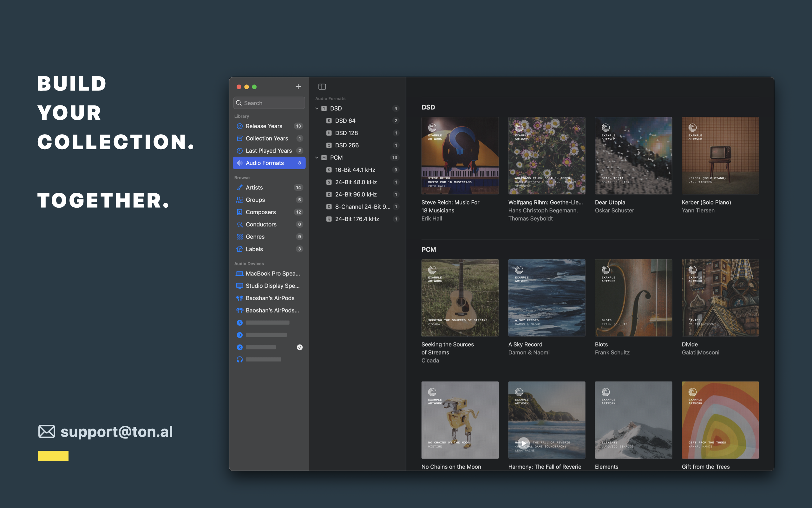Select Baoshan's AirPods output device
The image size is (812, 508).
(x=269, y=298)
